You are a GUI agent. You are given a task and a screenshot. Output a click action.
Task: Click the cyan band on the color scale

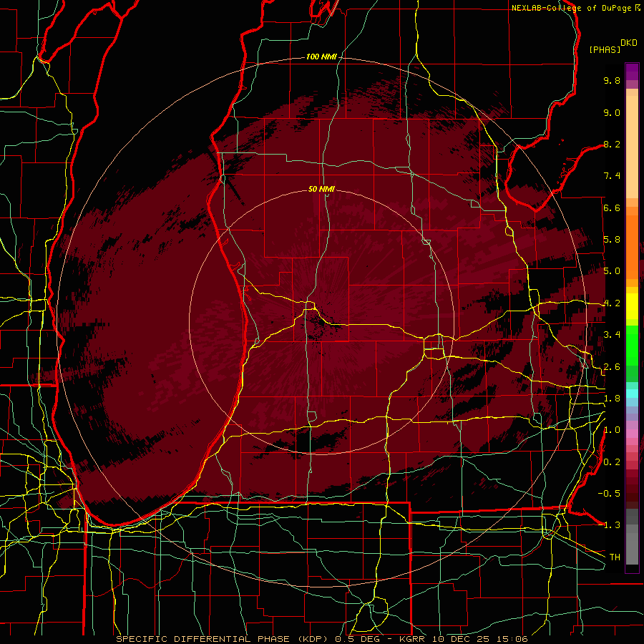tap(632, 393)
